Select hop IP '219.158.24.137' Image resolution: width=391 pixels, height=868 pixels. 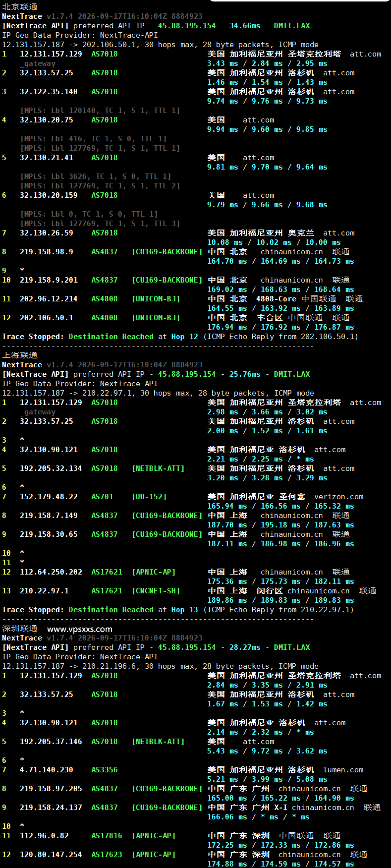(x=51, y=808)
